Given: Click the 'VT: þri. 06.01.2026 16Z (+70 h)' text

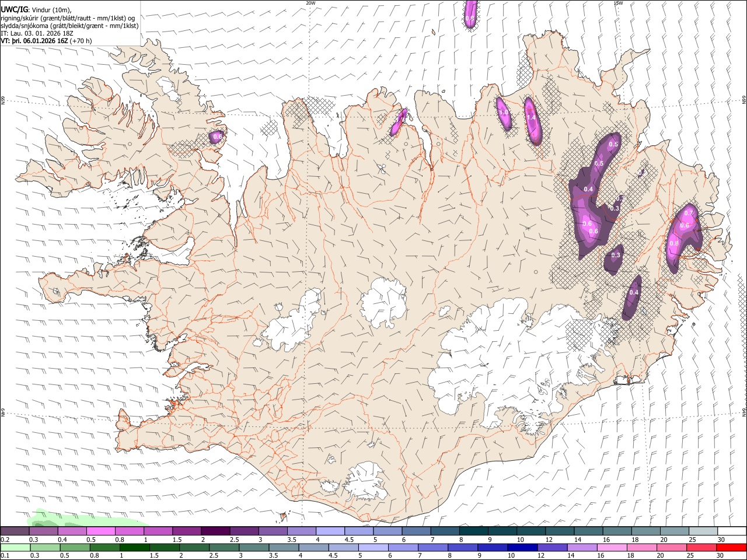Looking at the screenshot, I should (x=46, y=41).
